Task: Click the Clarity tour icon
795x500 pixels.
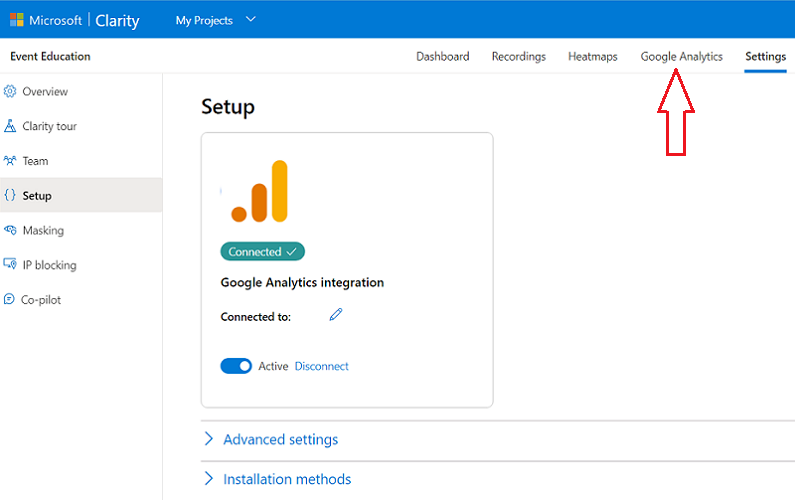Action: click(x=10, y=126)
